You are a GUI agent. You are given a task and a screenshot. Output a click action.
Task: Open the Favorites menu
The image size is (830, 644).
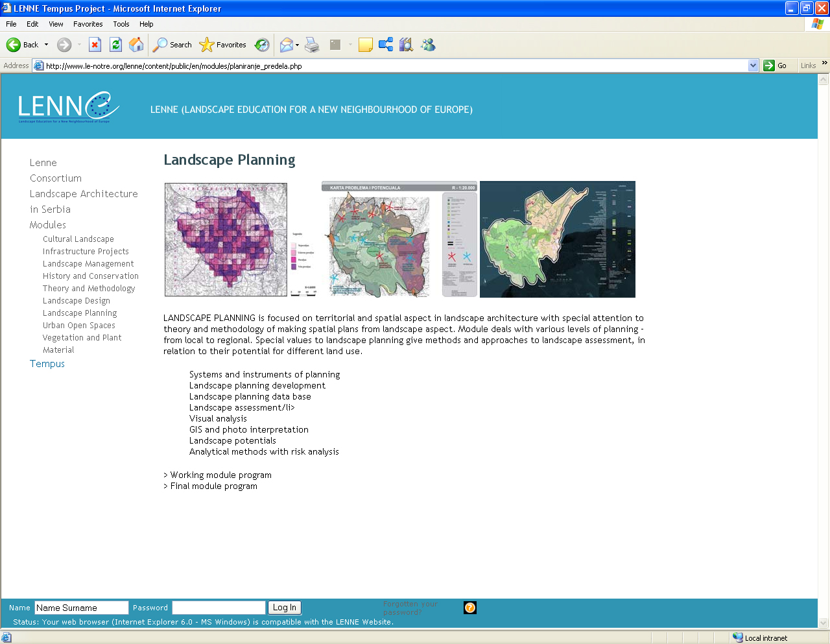88,24
